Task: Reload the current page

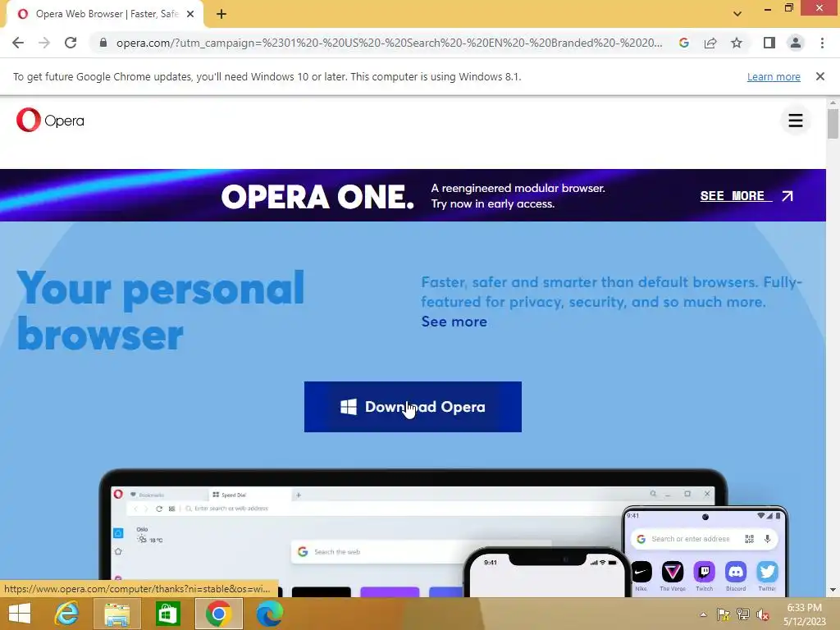Action: pyautogui.click(x=71, y=43)
